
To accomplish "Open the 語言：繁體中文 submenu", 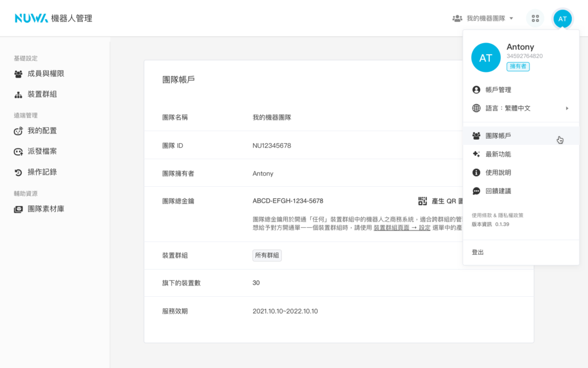I will 521,108.
